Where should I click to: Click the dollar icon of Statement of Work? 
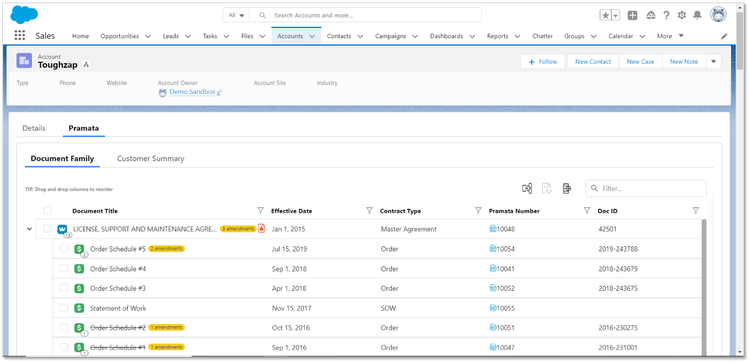click(79, 308)
